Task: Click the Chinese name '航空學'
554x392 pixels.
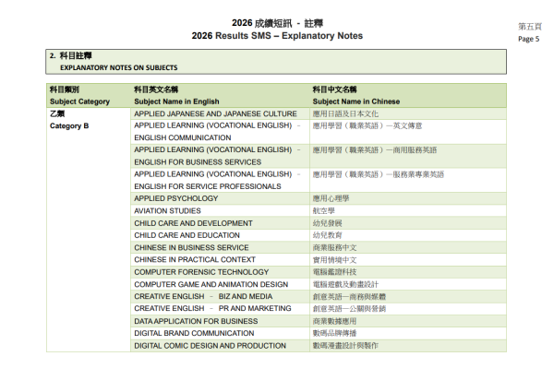Action: click(324, 211)
